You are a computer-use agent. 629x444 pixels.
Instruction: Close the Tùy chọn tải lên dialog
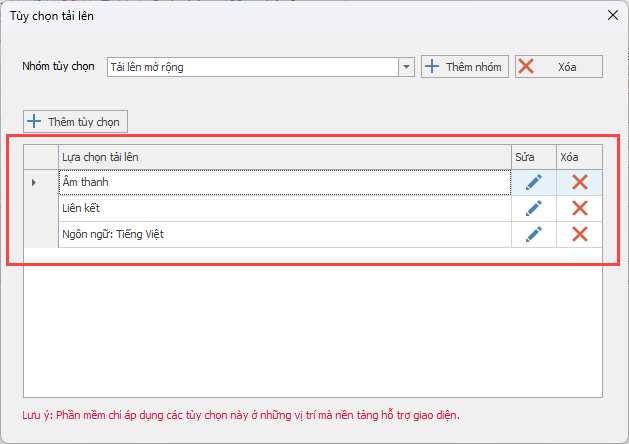[x=611, y=16]
